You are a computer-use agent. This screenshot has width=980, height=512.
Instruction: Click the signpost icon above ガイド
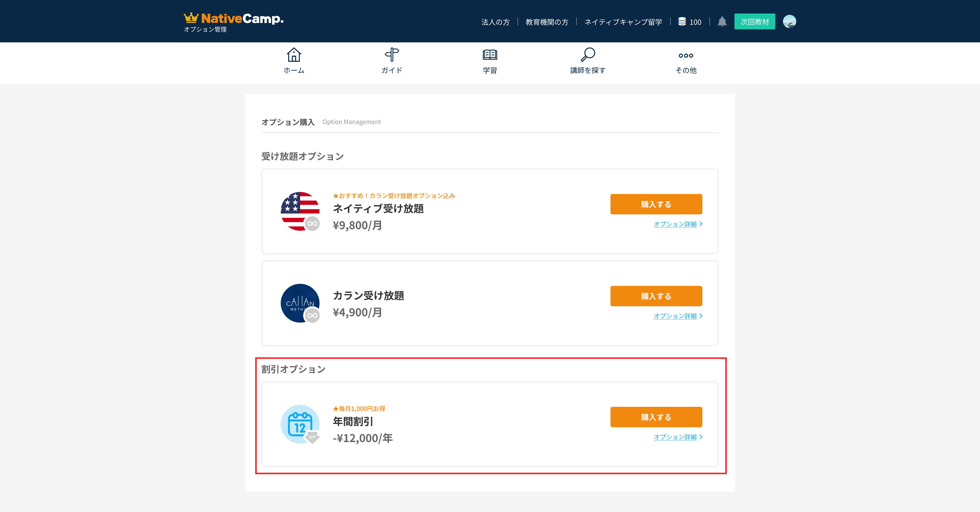392,55
